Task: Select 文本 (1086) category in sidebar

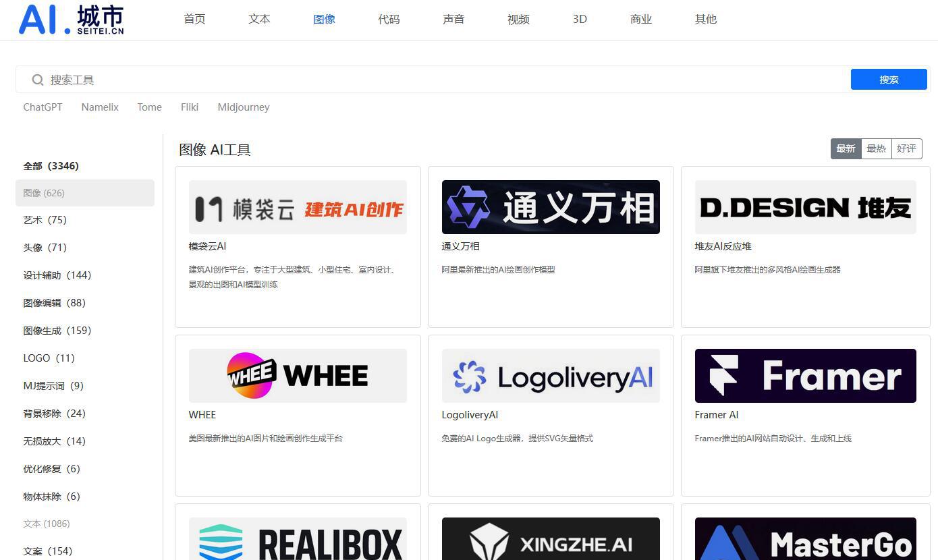Action: tap(47, 524)
